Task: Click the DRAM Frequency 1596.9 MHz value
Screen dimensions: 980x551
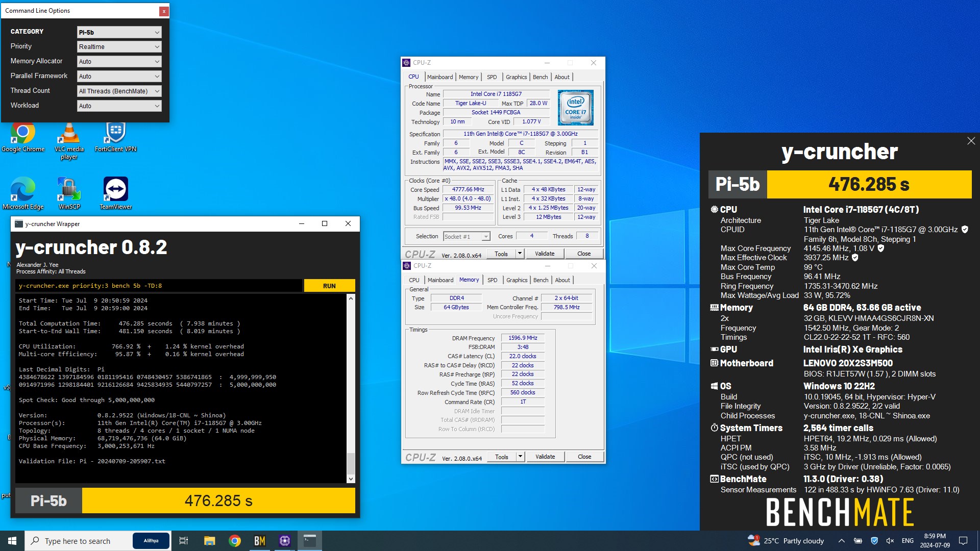Action: pos(523,338)
